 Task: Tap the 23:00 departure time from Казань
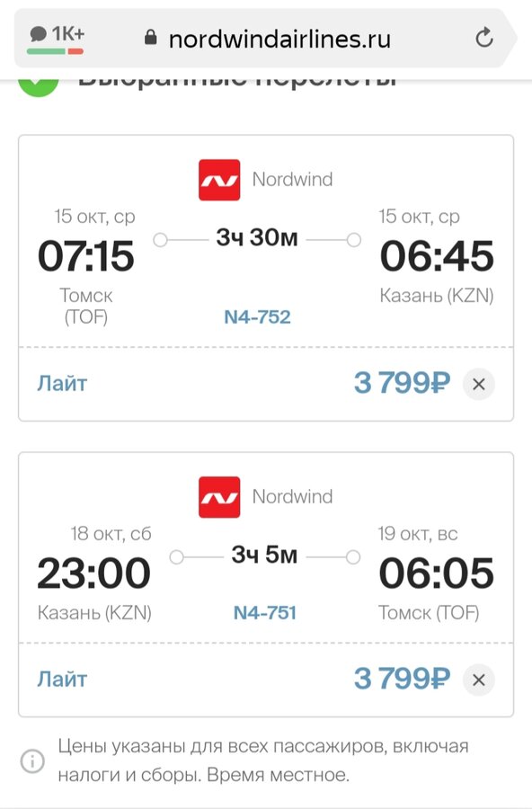pos(94,573)
